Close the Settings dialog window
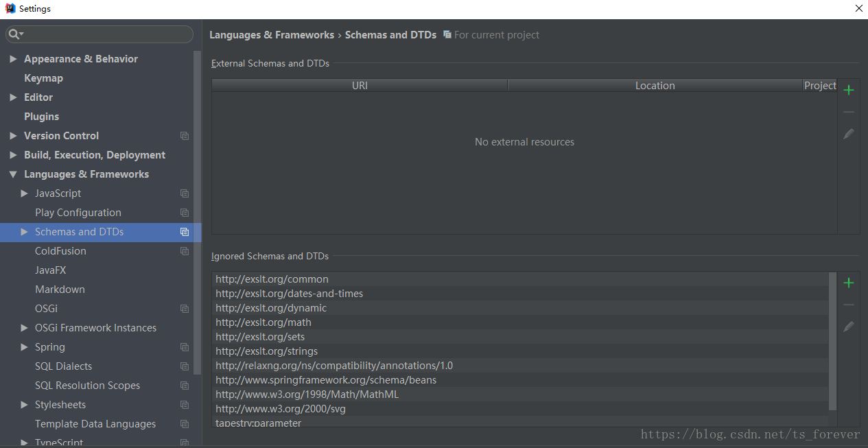868x448 pixels. click(x=858, y=8)
